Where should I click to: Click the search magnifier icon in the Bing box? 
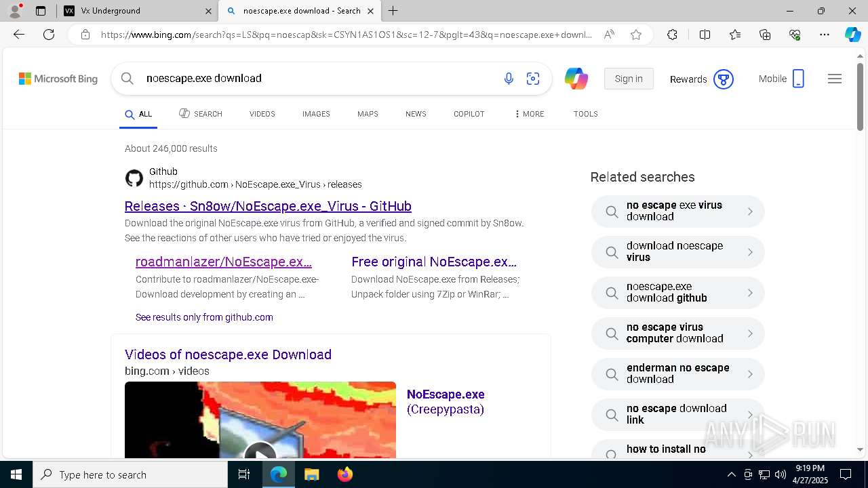click(x=127, y=79)
